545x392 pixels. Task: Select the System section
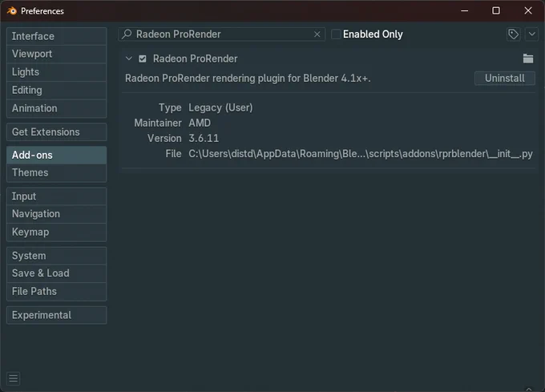coord(57,256)
